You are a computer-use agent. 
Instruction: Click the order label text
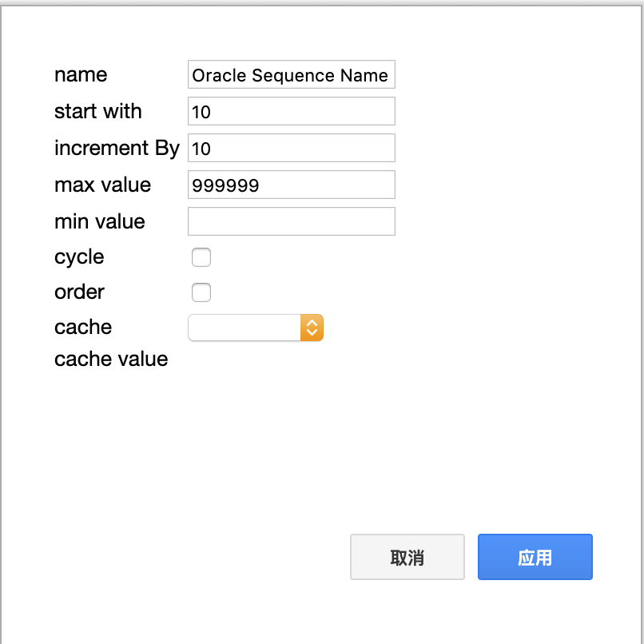pyautogui.click(x=79, y=292)
